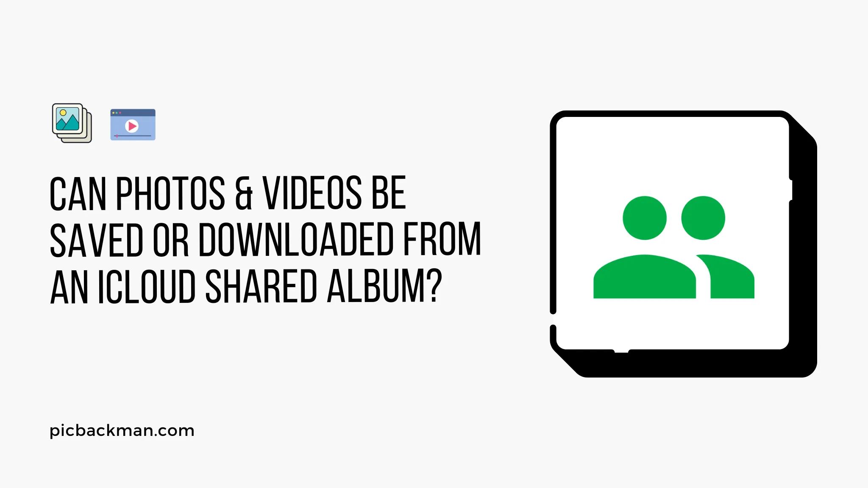Open picbackman.com website link

[x=122, y=430]
